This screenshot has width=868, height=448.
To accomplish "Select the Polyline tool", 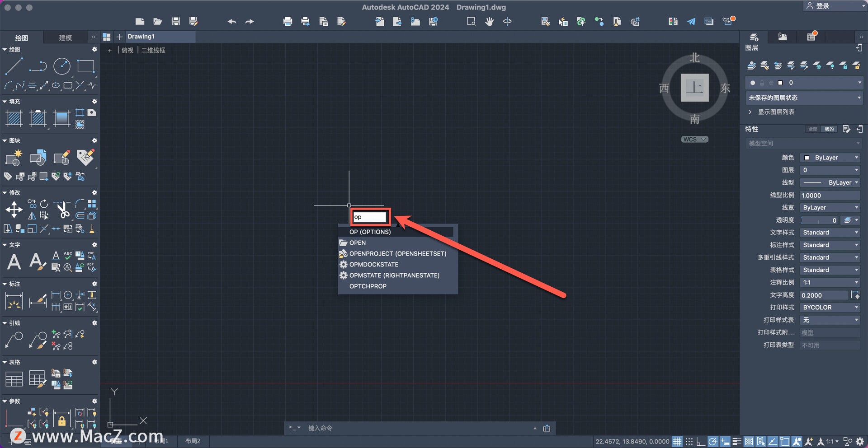I will pos(38,66).
